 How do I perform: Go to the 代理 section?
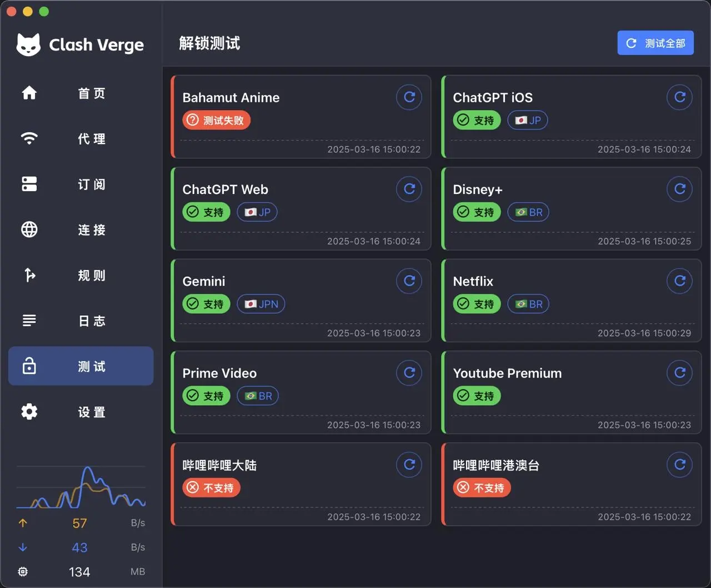[x=81, y=138]
